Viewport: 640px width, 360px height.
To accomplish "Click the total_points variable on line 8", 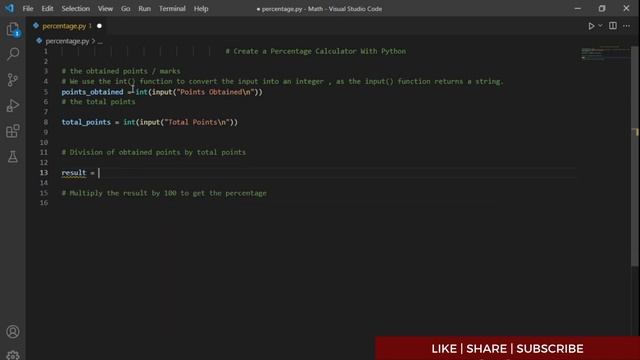I will (x=86, y=122).
